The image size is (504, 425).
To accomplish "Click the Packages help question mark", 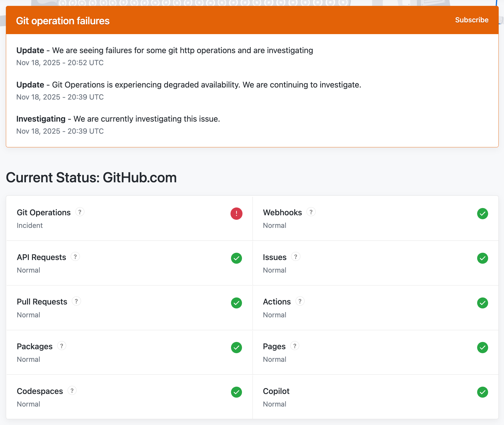I will coord(62,346).
